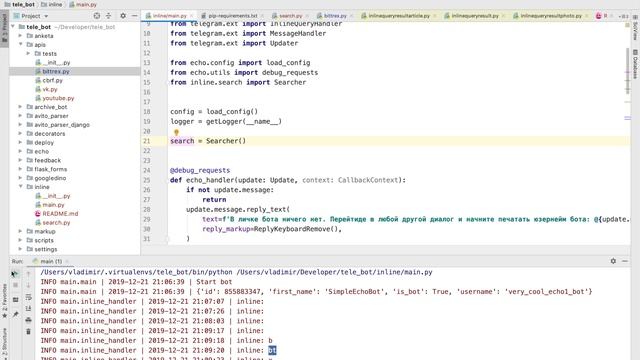Select vk.py in the project tree
The image size is (640, 360).
(x=50, y=89)
